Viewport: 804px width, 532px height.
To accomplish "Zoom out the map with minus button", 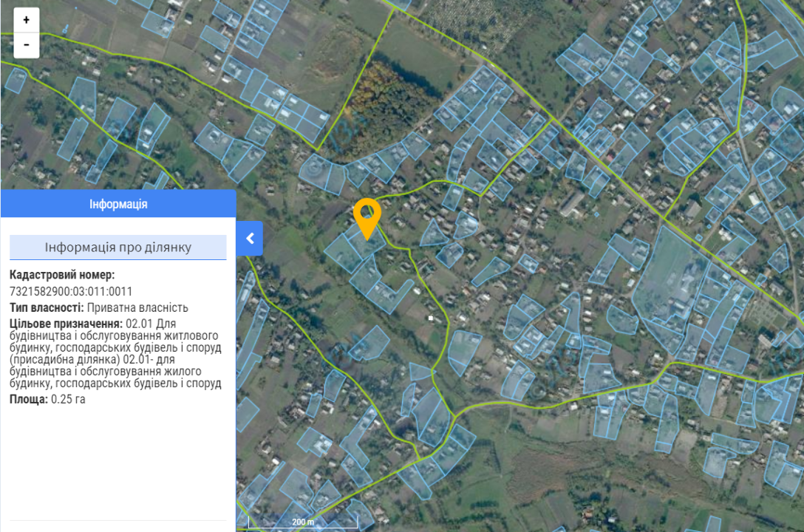I will tap(27, 45).
